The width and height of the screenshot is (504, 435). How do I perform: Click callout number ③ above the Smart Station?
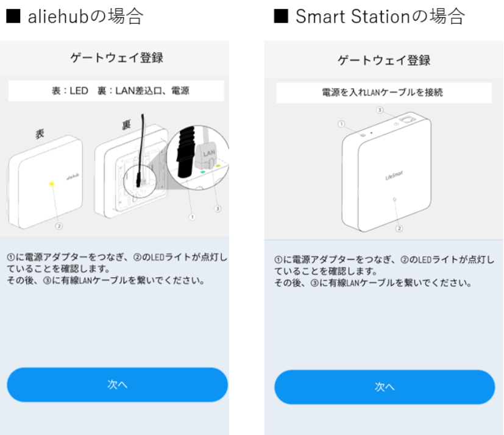pos(380,110)
